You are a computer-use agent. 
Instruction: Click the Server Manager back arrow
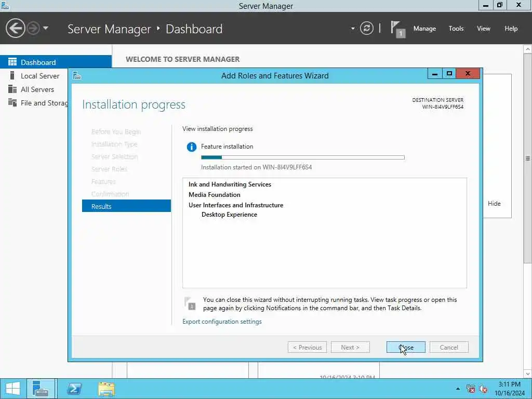[15, 28]
